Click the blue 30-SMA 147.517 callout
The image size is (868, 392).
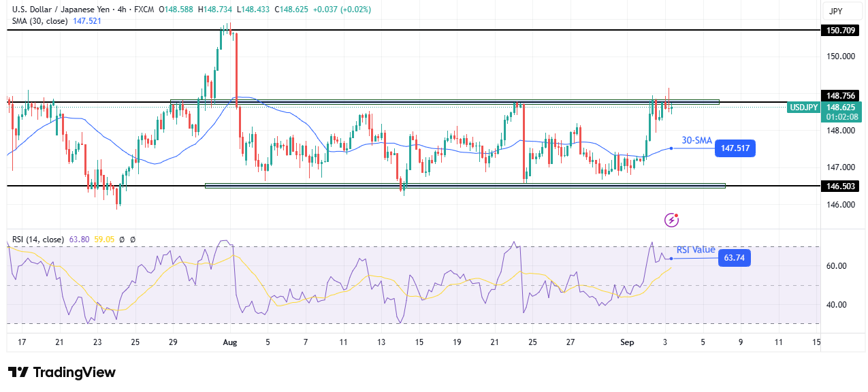735,148
